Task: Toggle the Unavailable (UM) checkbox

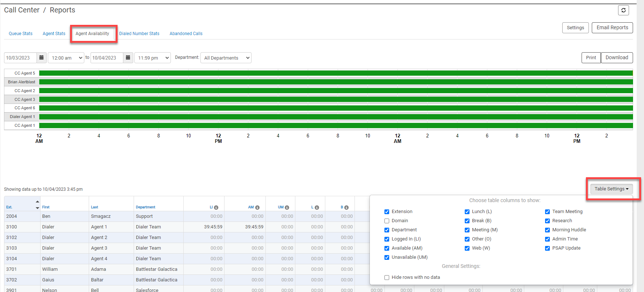Action: (x=387, y=257)
